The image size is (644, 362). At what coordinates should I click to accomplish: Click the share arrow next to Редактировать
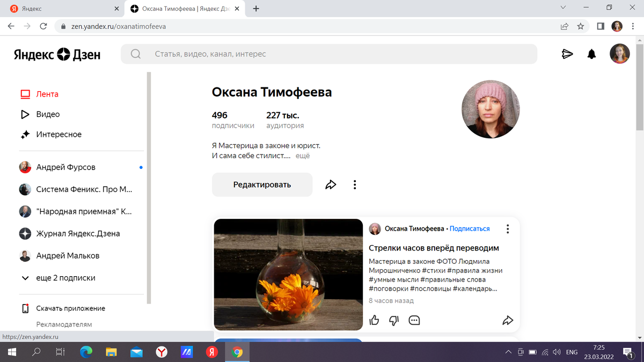tap(331, 184)
